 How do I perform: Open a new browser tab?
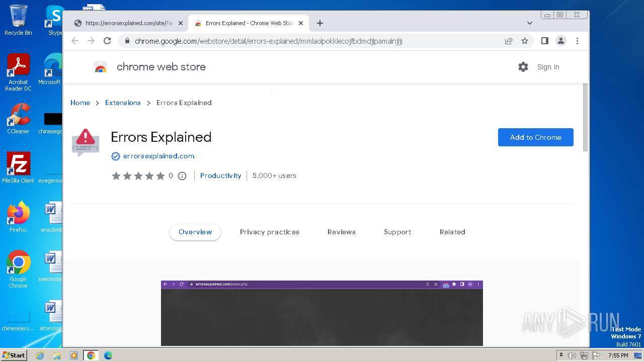pos(320,23)
